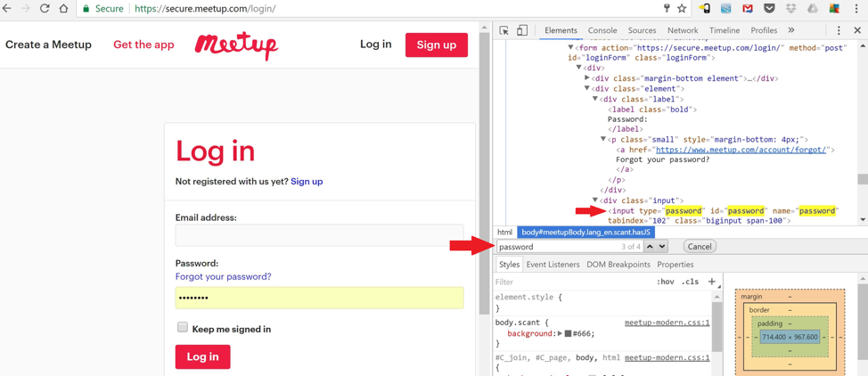Open the Gmail extension icon
Screen dimensions: 868x376
(748, 8)
